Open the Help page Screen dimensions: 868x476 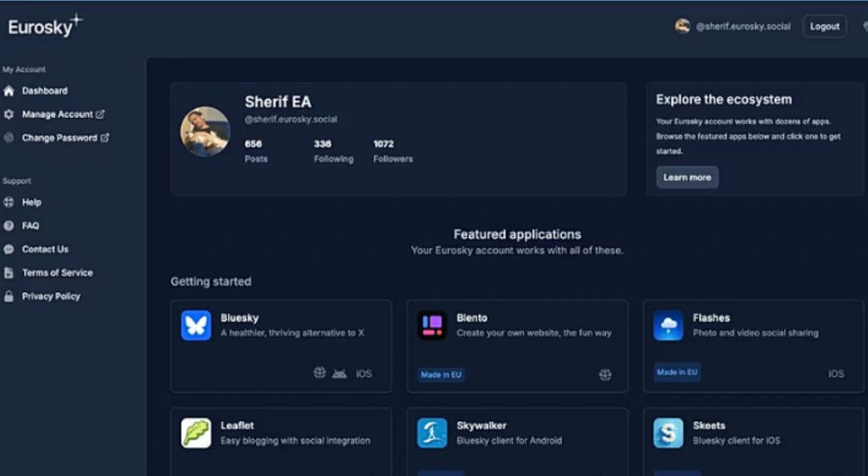[x=31, y=202]
